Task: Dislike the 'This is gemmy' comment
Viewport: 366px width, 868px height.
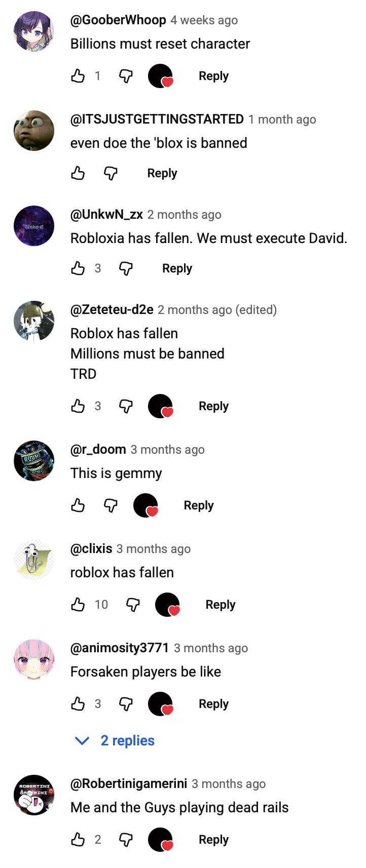Action: [x=111, y=505]
